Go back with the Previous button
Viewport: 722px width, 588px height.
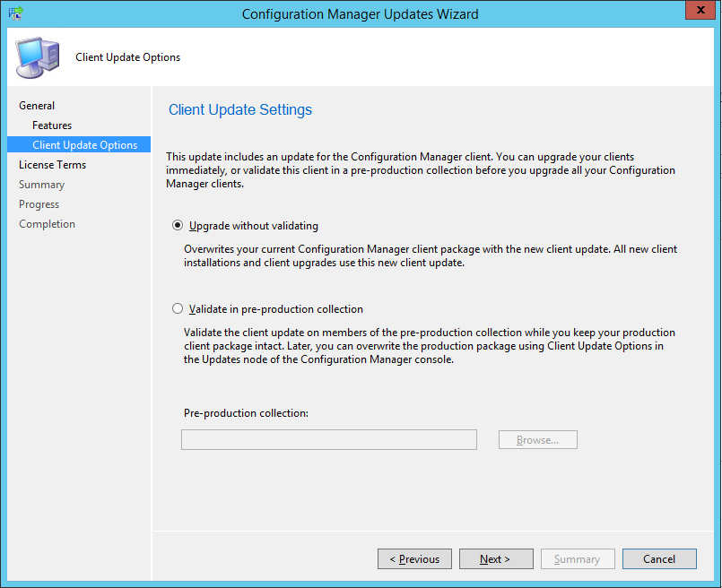pos(414,558)
